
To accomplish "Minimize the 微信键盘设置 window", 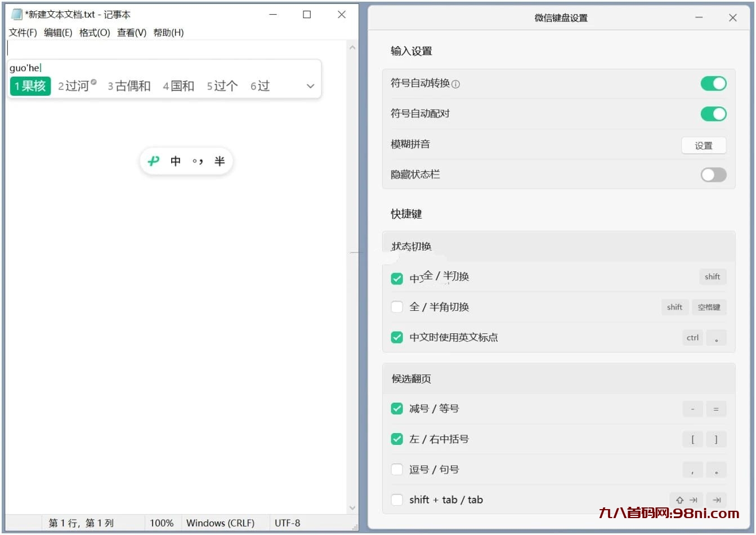I will (699, 17).
